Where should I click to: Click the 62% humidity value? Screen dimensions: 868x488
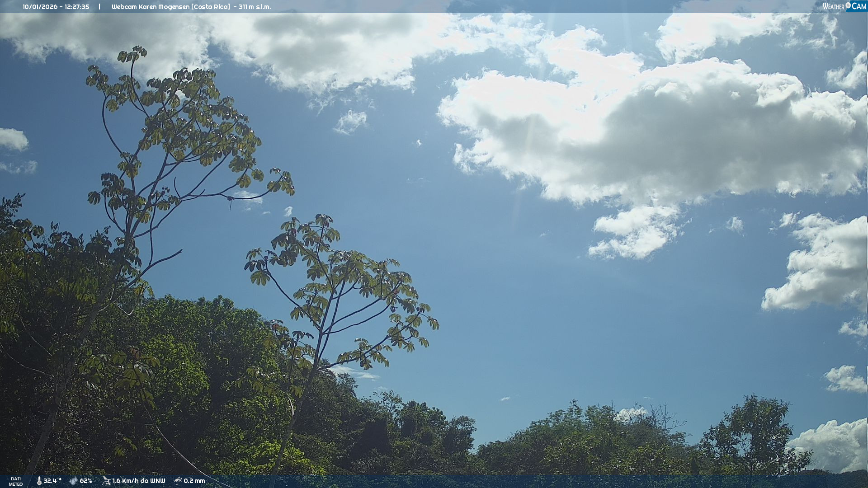pos(86,481)
